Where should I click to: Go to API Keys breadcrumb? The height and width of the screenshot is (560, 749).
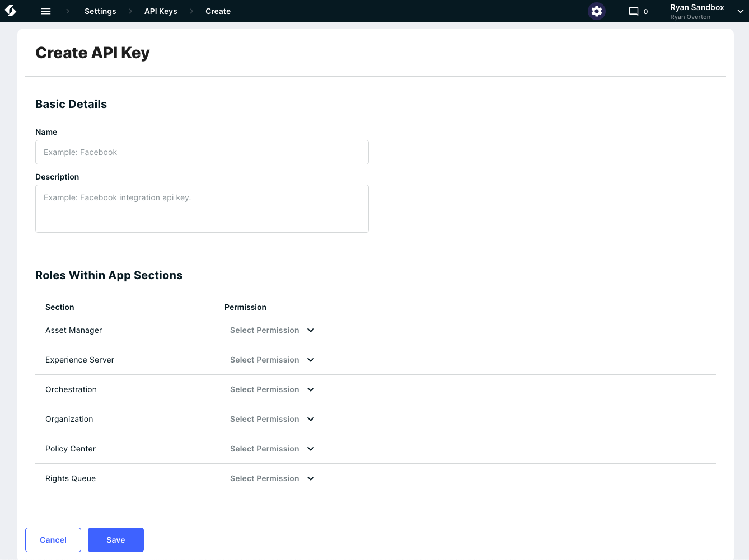161,11
